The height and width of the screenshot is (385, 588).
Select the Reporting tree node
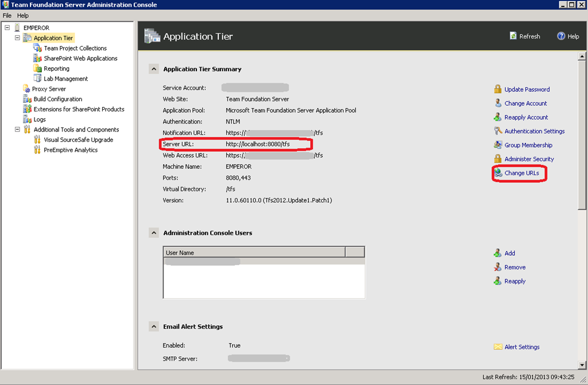click(56, 68)
